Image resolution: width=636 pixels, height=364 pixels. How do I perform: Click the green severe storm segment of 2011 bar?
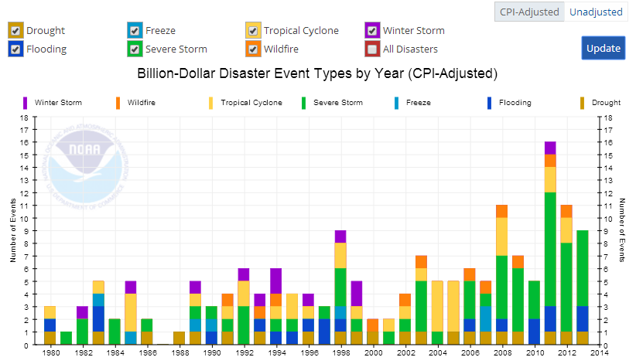550,250
